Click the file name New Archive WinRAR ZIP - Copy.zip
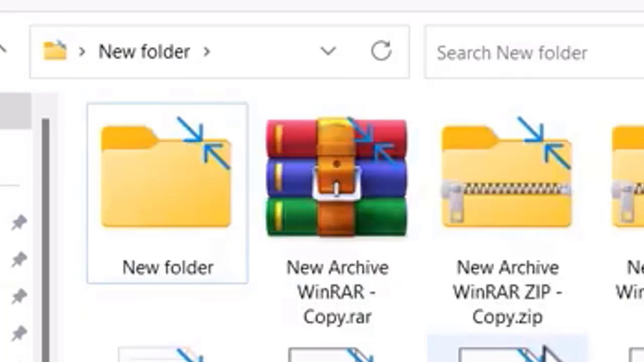Viewport: 644px width, 362px height. [x=507, y=292]
